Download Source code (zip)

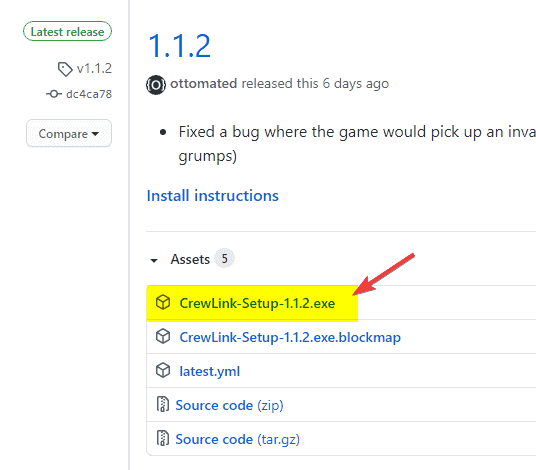[x=229, y=405]
